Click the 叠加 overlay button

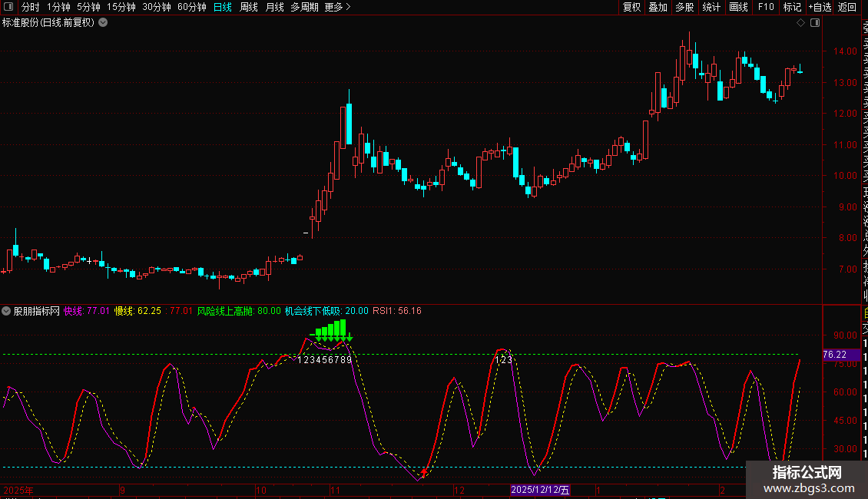[x=658, y=7]
